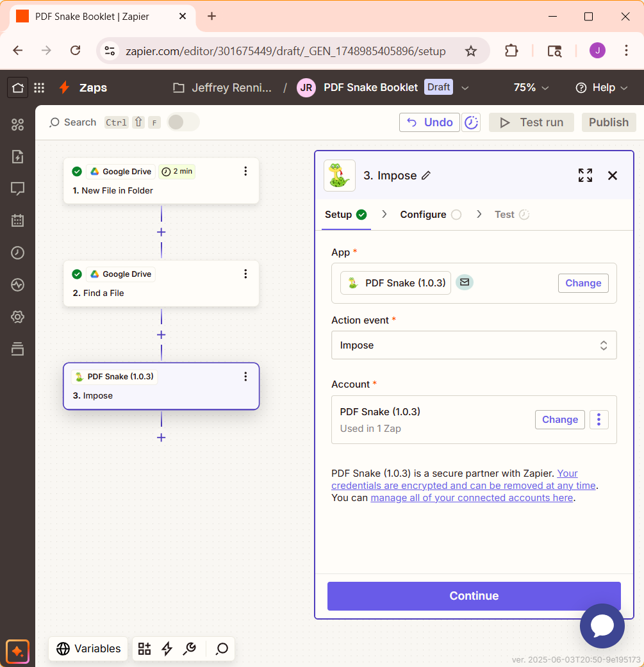Select the New File in Folder step card
This screenshot has width=644, height=667.
tap(161, 181)
